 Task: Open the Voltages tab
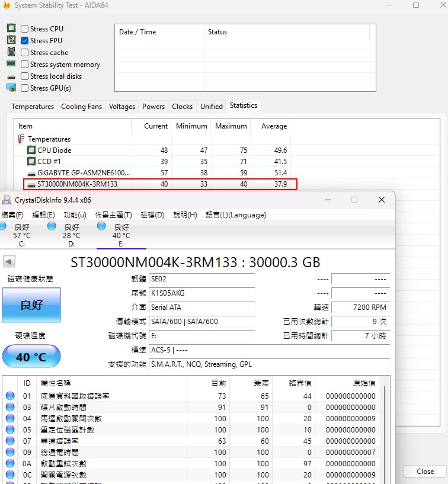pos(122,107)
